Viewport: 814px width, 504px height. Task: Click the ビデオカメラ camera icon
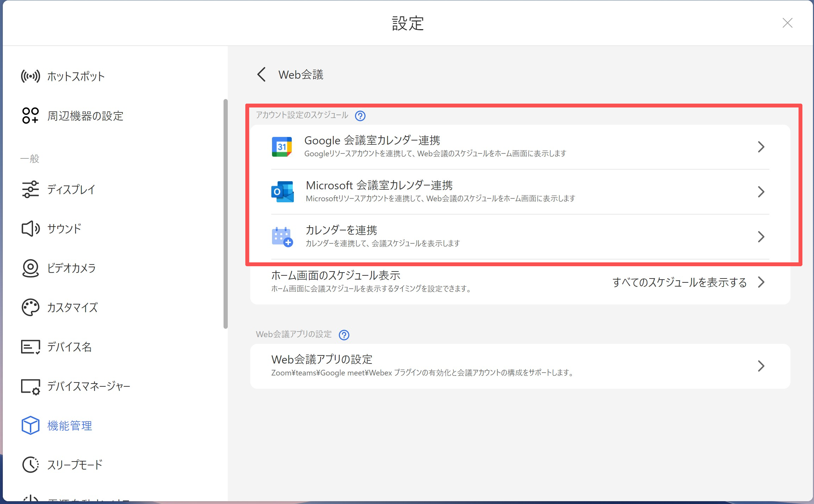(x=30, y=268)
